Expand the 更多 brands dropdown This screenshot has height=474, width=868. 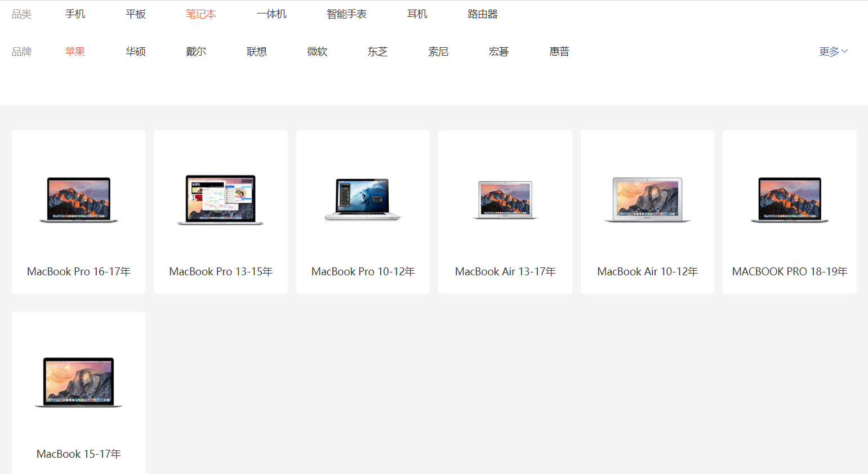833,52
